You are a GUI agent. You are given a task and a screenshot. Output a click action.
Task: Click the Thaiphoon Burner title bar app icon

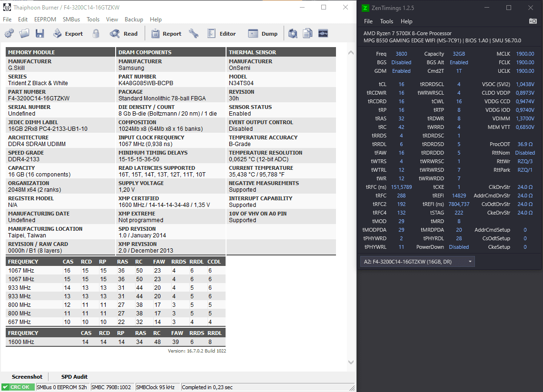coord(7,7)
